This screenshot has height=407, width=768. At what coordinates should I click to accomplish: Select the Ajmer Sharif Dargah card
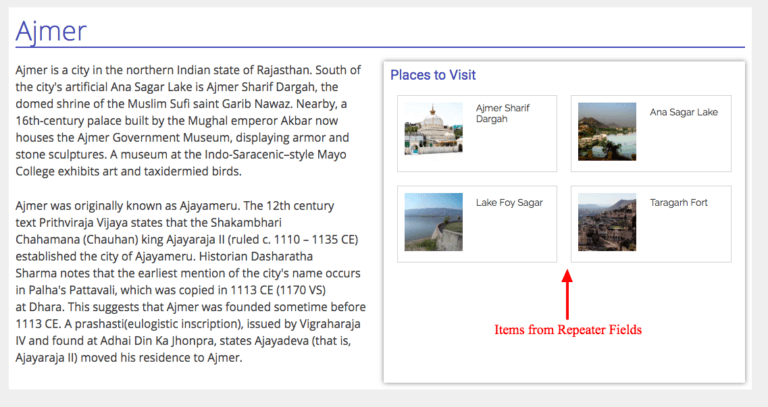[x=477, y=133]
